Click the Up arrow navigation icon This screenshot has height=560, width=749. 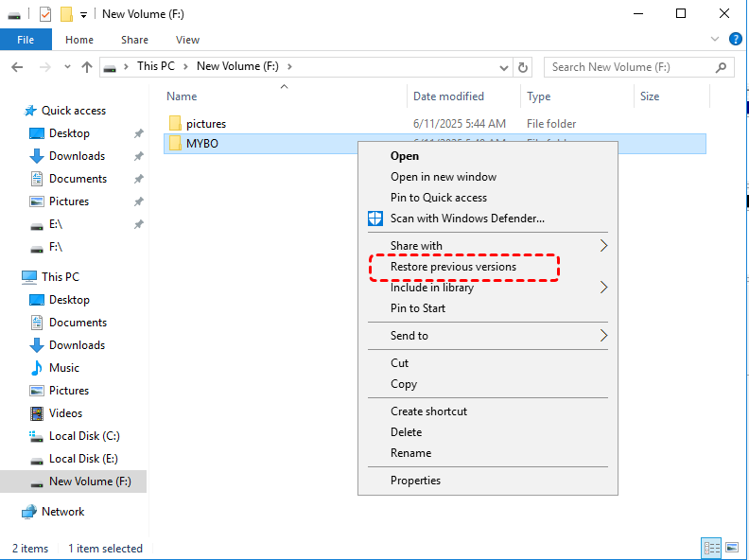[x=87, y=67]
